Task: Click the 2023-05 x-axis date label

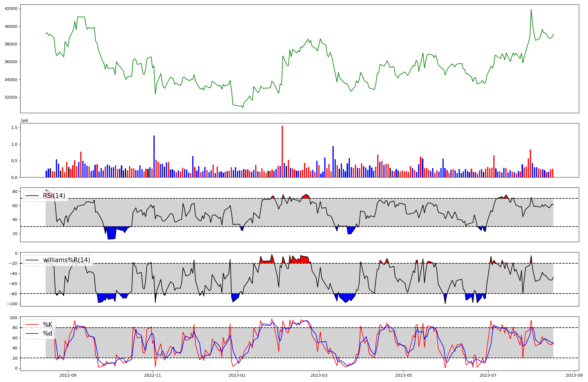Action: [x=404, y=375]
